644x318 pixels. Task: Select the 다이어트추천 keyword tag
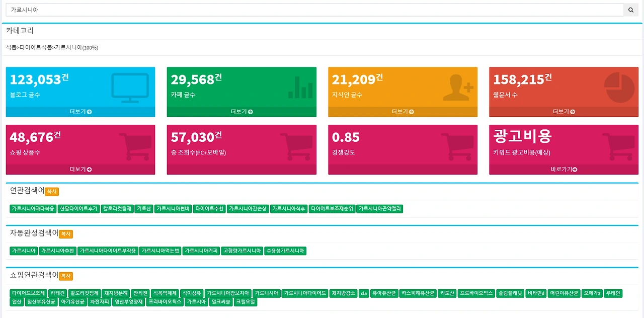[209, 209]
